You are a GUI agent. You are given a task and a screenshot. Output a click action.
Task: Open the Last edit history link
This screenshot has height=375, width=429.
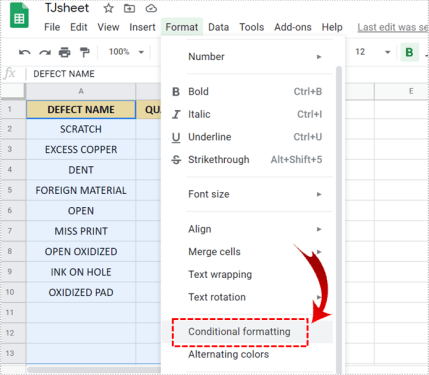pyautogui.click(x=393, y=27)
